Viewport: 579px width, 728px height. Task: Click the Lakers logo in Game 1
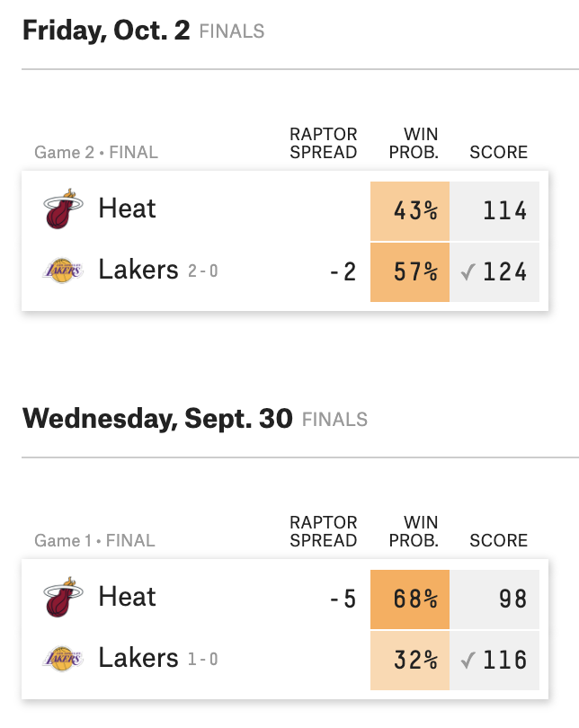[x=63, y=658]
